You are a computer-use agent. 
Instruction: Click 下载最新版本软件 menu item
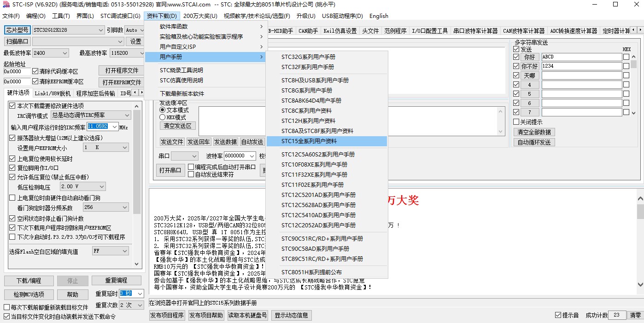pos(205,94)
